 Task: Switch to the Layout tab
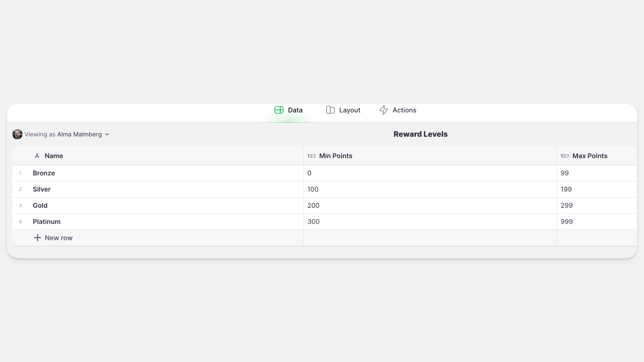(349, 110)
